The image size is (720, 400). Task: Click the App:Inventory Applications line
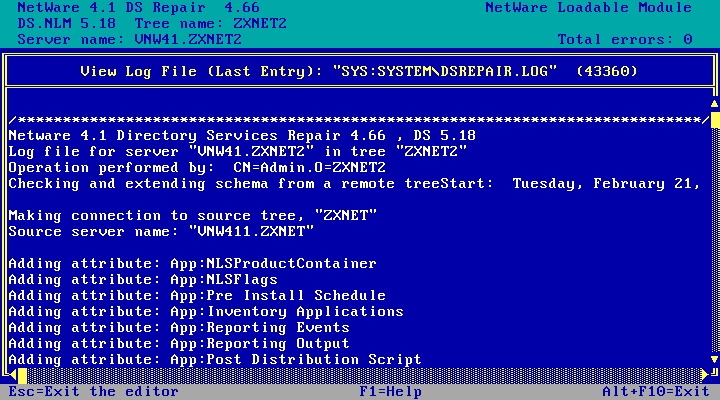[206, 312]
